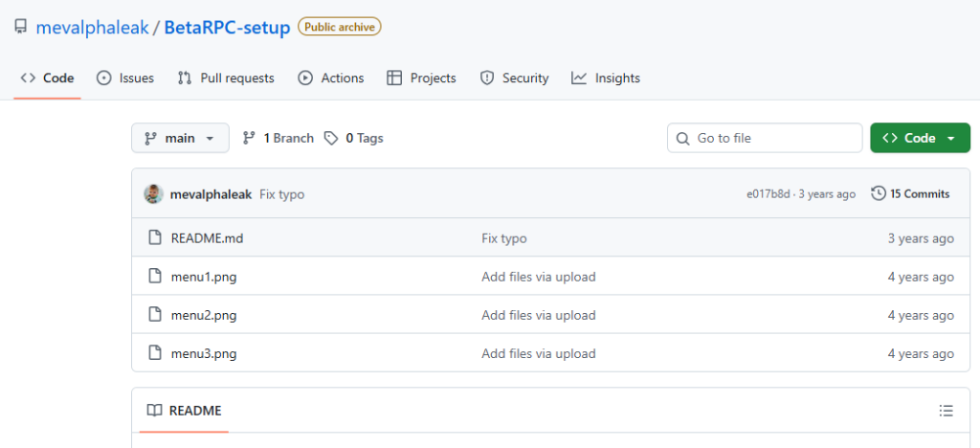Image resolution: width=980 pixels, height=448 pixels.
Task: Click the Go to file search field
Action: [765, 138]
